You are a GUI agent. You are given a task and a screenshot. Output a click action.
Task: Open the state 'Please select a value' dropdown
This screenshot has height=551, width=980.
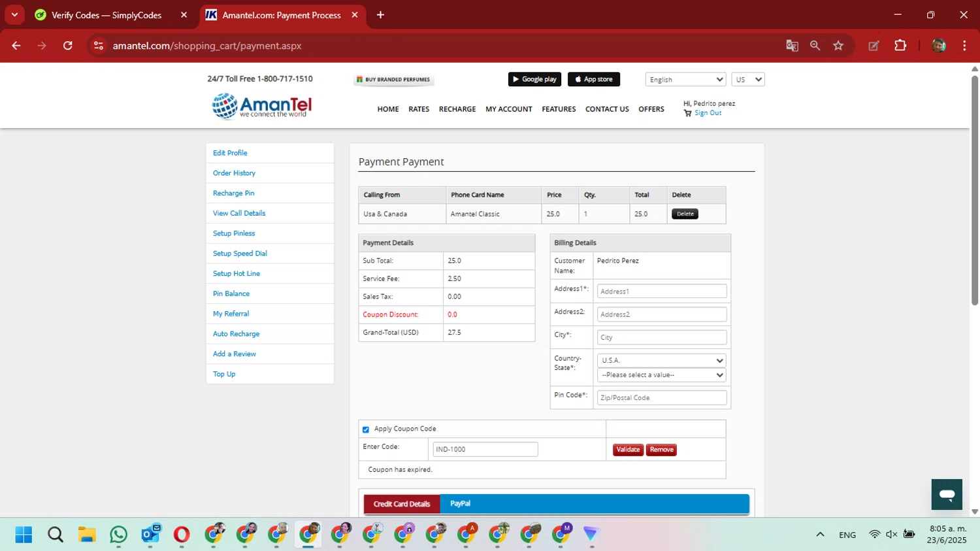tap(662, 375)
